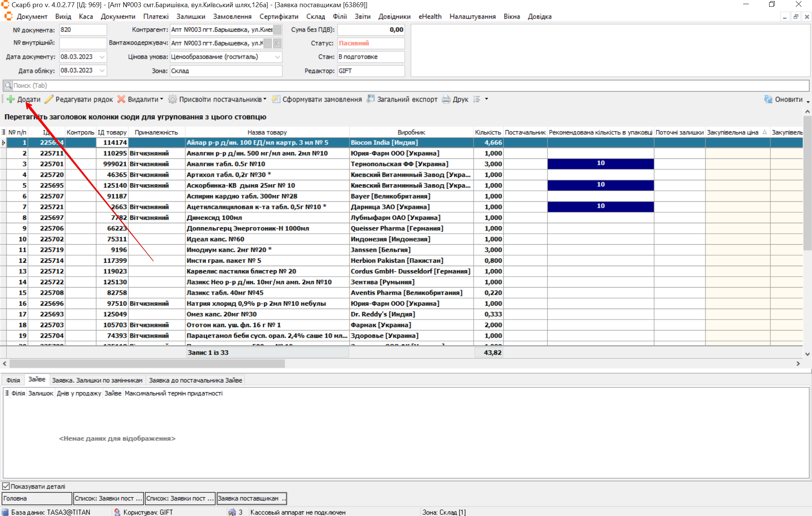The image size is (812, 516).
Task: Click the printer Друк icon
Action: [x=446, y=99]
